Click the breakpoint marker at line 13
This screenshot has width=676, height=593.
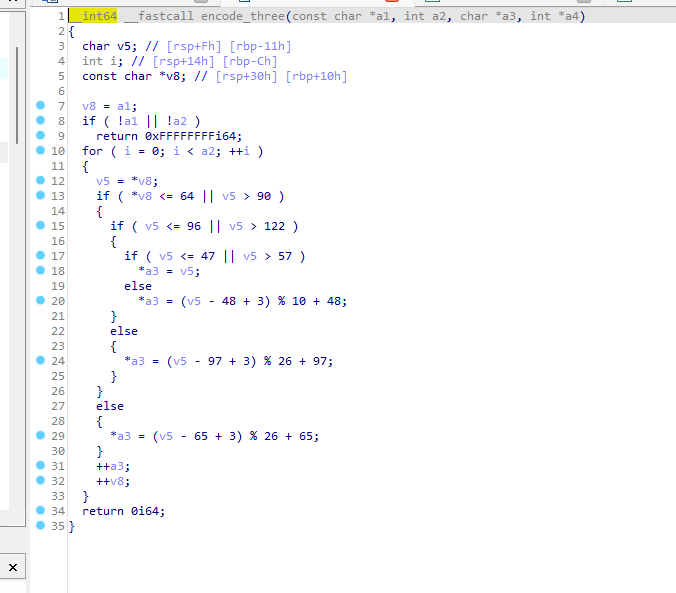point(40,195)
